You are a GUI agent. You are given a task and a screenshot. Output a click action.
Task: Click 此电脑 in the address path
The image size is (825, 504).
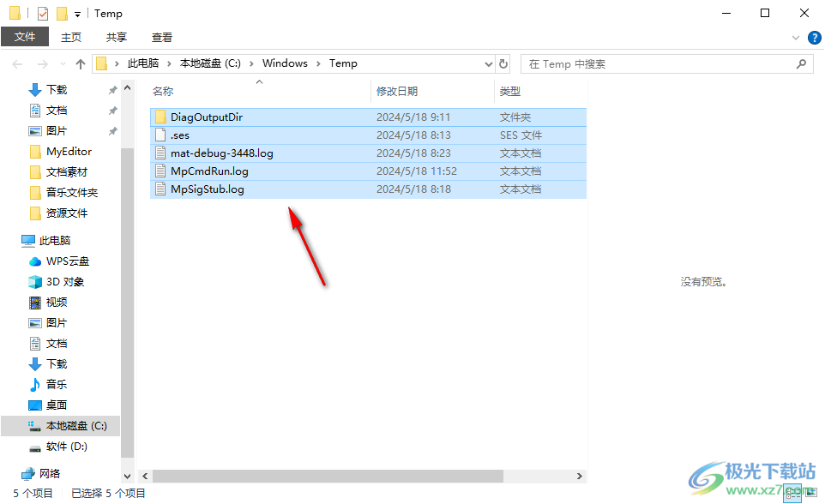143,63
